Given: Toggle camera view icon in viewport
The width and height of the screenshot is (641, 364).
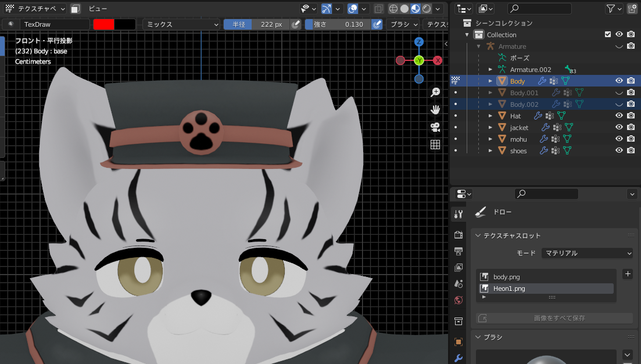Looking at the screenshot, I should [435, 127].
